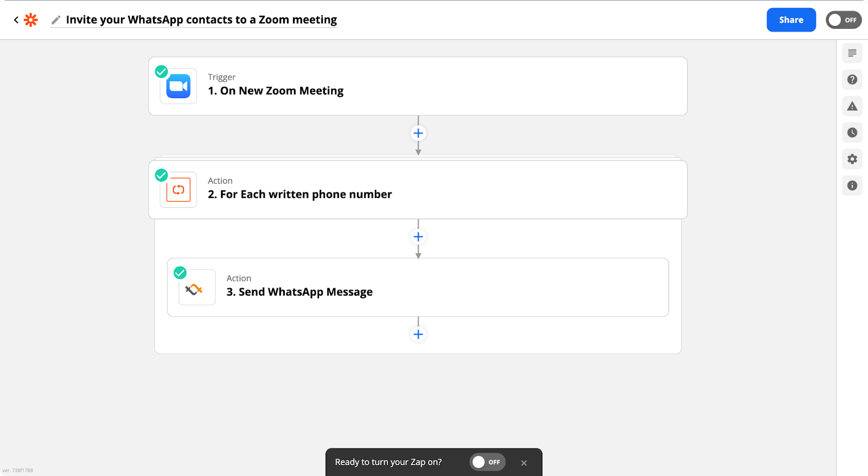Click the Share button
Image resolution: width=868 pixels, height=476 pixels.
[x=791, y=20]
